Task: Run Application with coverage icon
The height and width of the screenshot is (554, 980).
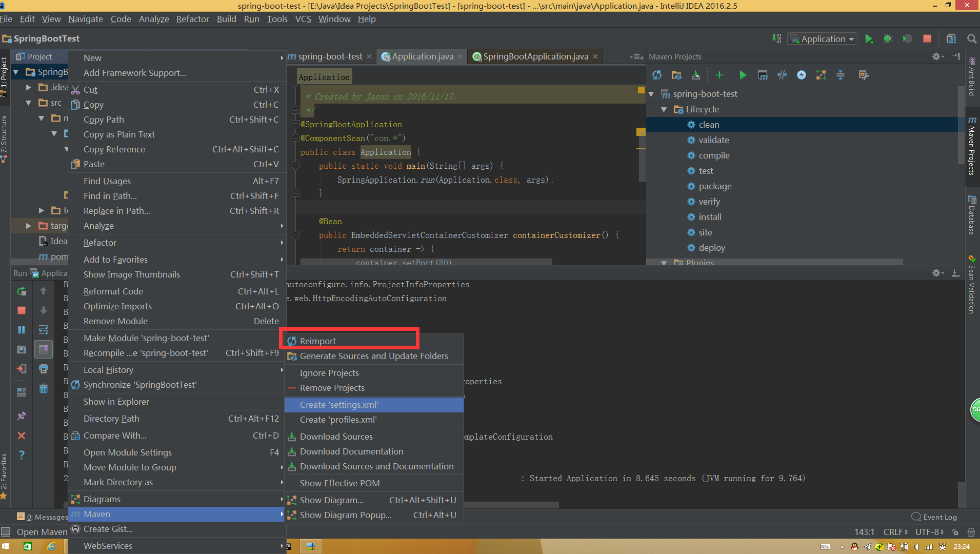Action: (907, 39)
